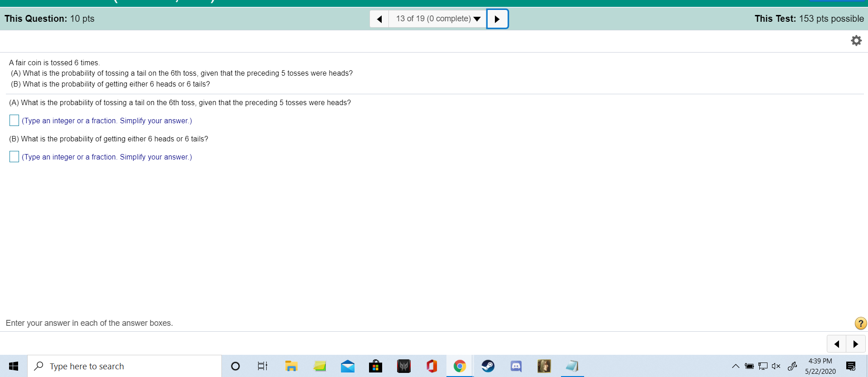Click the taskbar search box
The image size is (868, 377).
[125, 366]
